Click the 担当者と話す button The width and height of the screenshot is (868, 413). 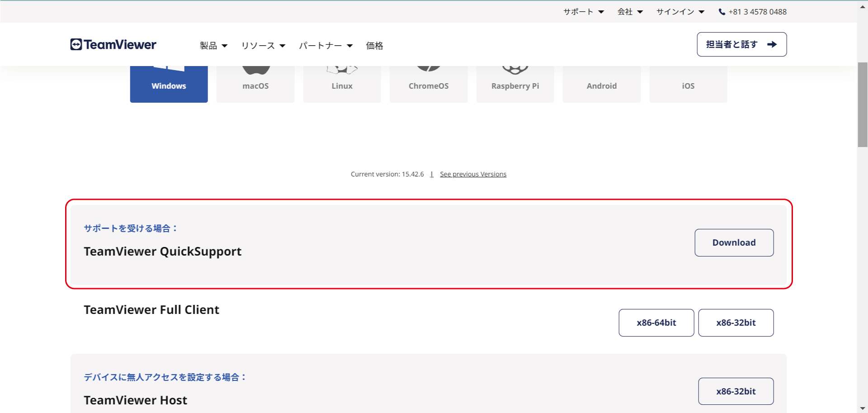[741, 44]
